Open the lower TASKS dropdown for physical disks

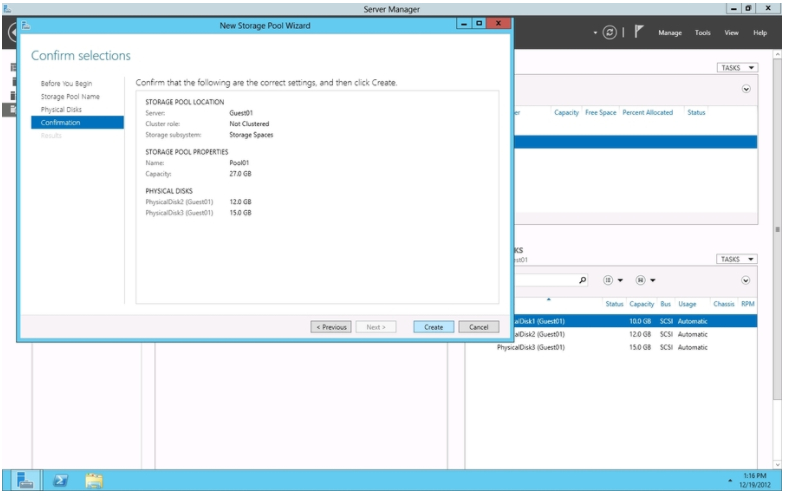tap(736, 259)
